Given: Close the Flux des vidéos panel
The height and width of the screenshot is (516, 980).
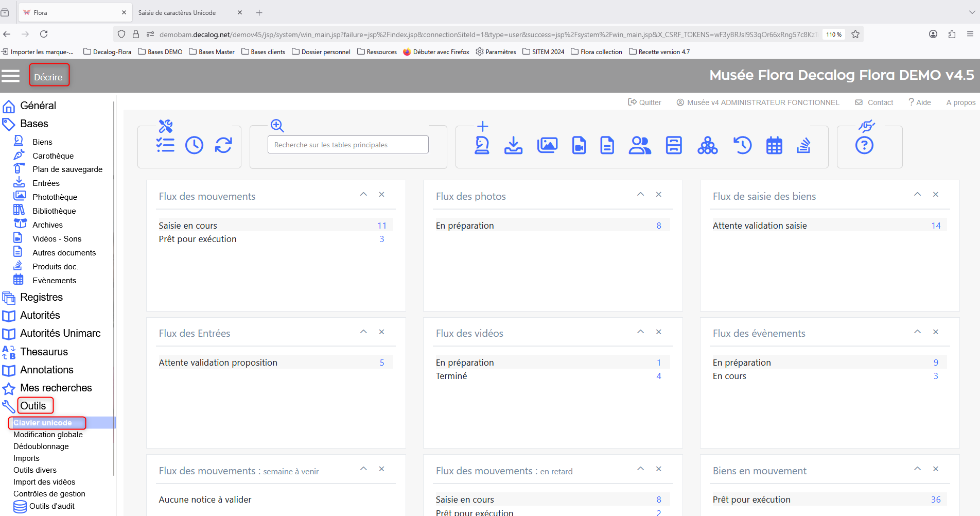Looking at the screenshot, I should (x=659, y=332).
